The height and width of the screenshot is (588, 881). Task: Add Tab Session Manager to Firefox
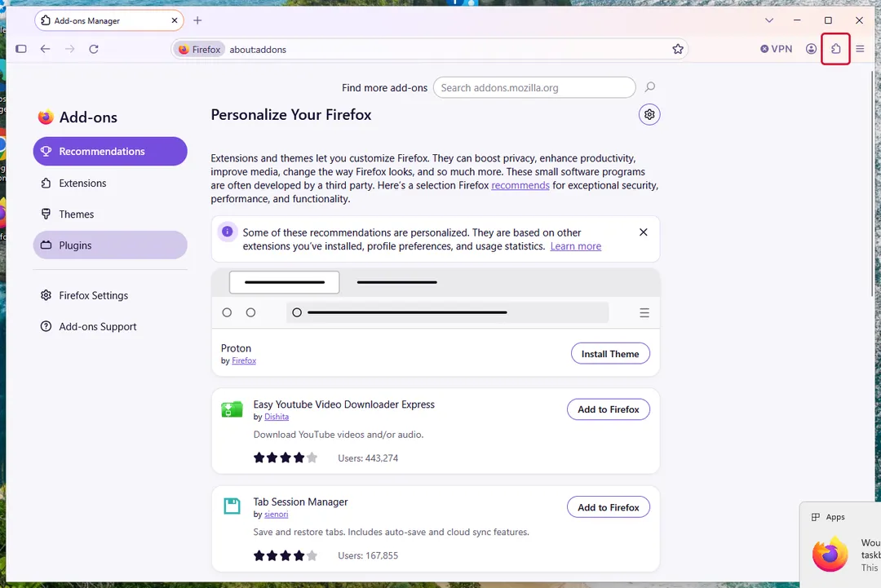click(x=609, y=507)
